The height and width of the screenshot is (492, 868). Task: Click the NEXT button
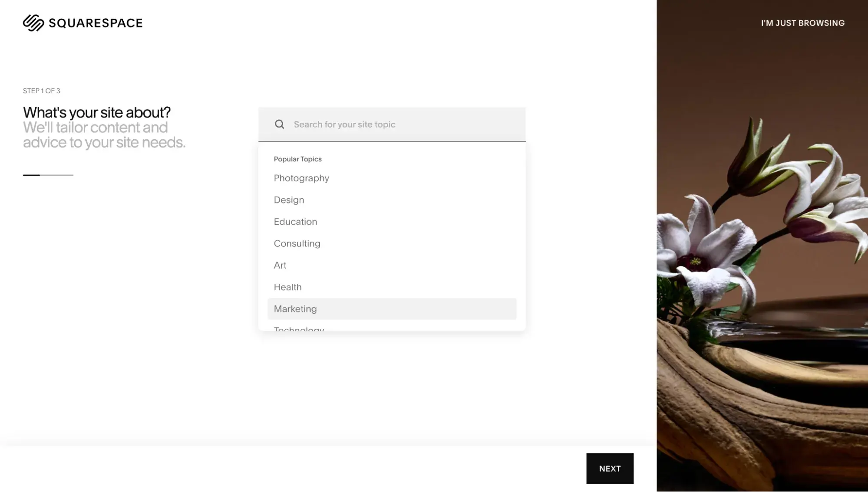pos(610,468)
